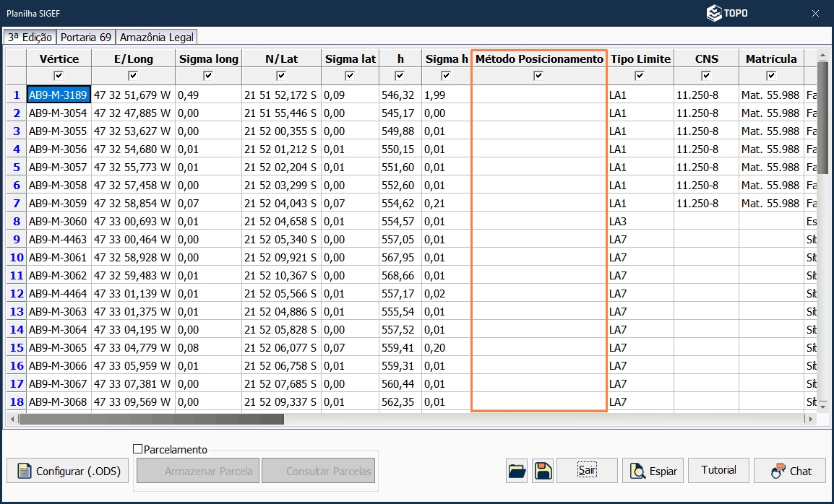Select the 3ª Edição tab
Image resolution: width=834 pixels, height=504 pixels.
(x=30, y=36)
